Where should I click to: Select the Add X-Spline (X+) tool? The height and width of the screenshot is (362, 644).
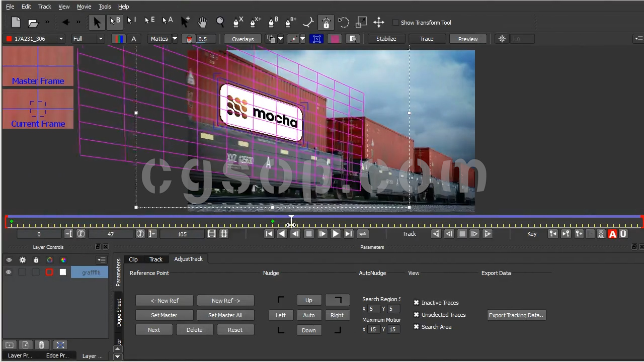point(255,23)
